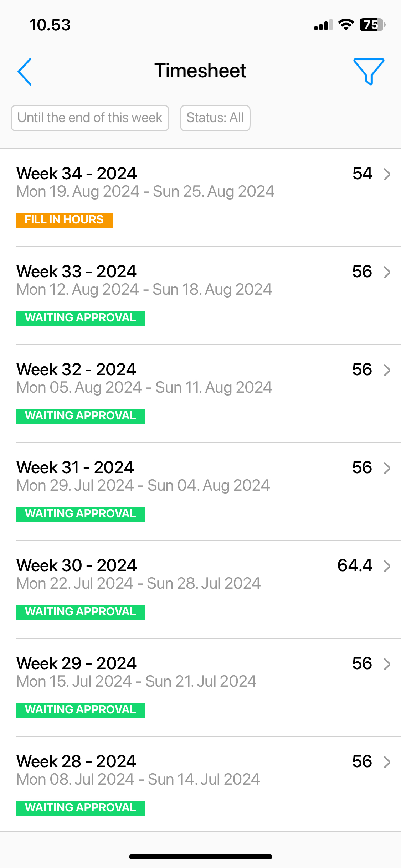
Task: Tap the home indicator bar
Action: tap(201, 857)
